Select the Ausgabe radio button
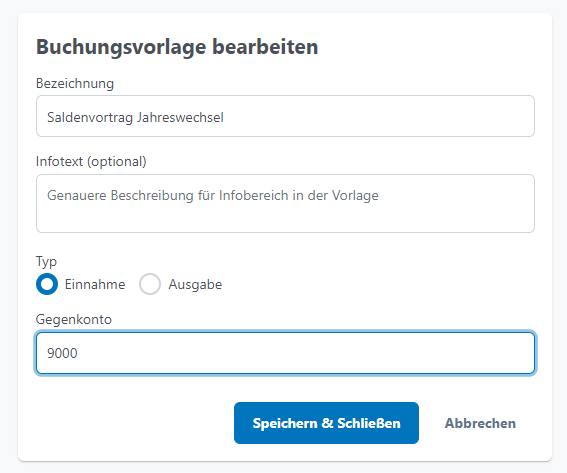This screenshot has height=473, width=567. point(150,284)
